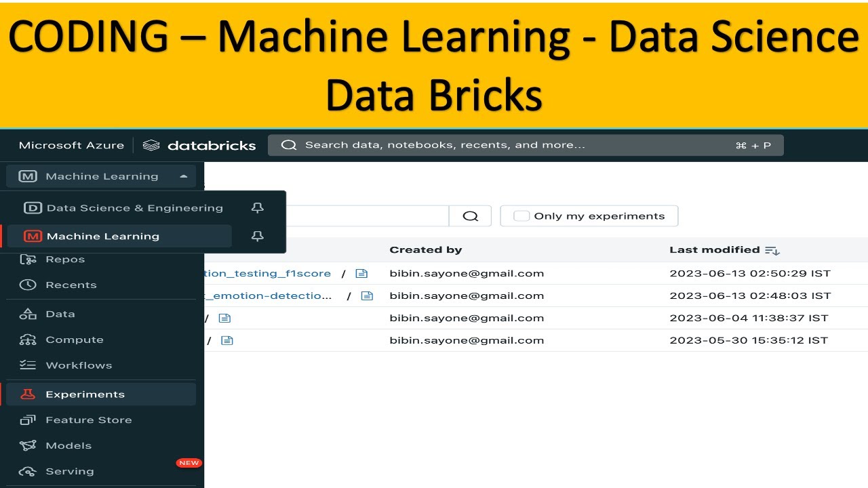Pin the Machine Learning persona
Viewport: 868px width, 488px height.
tap(257, 236)
